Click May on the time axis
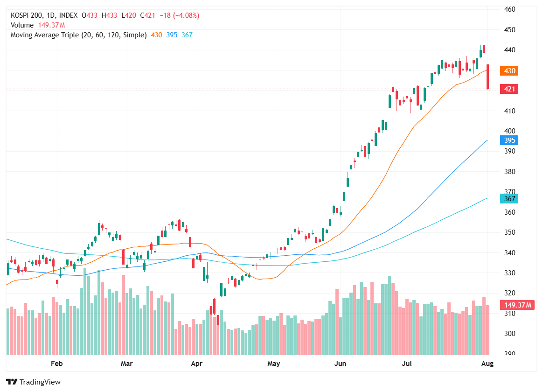The width and height of the screenshot is (543, 392). click(273, 363)
